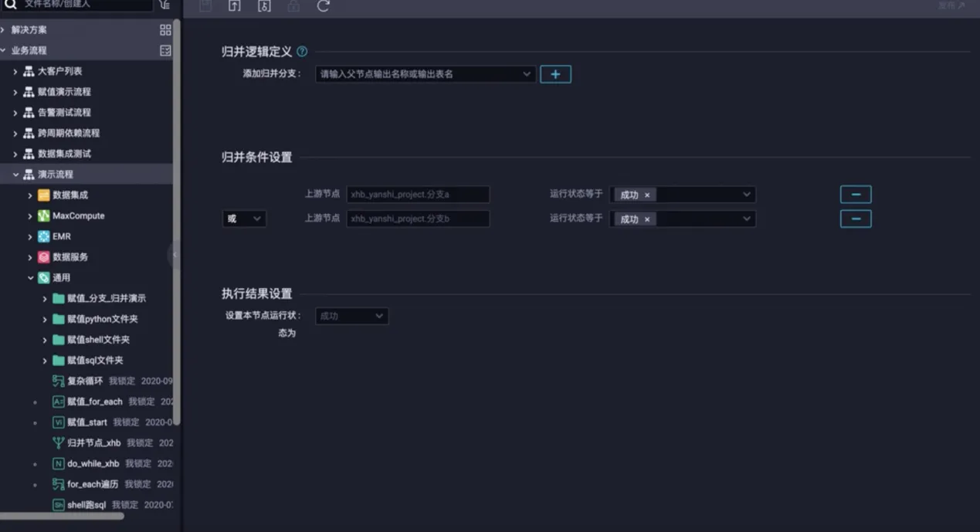The image size is (980, 532).
Task: Expand the 赋值_分支_归并演示 folder
Action: click(x=45, y=299)
